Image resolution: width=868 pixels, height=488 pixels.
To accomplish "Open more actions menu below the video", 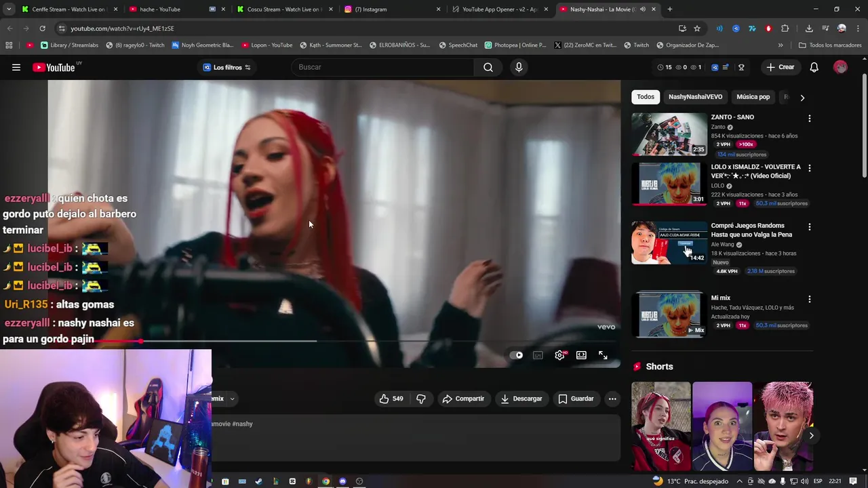I will click(x=612, y=399).
